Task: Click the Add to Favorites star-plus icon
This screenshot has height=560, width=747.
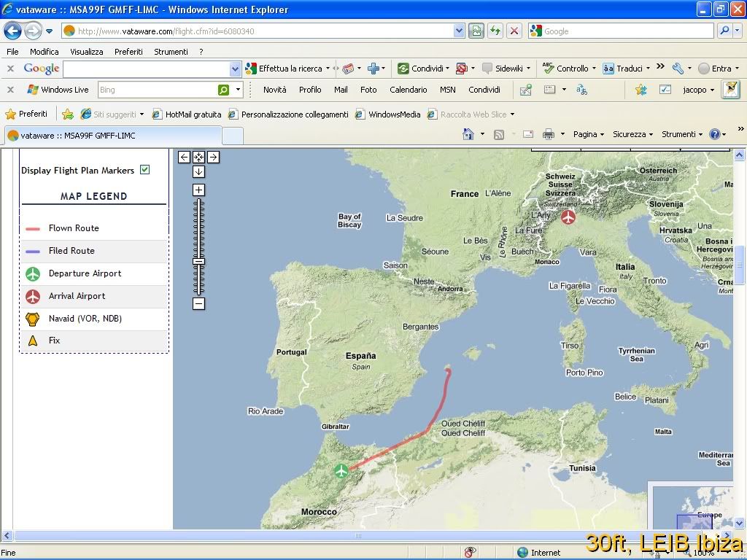Action: point(68,114)
